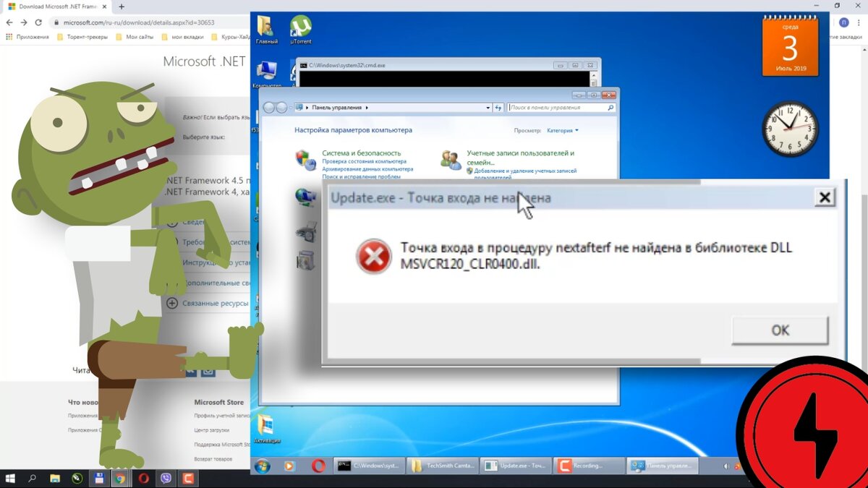Open the µTorrent desktop shortcut
The height and width of the screenshot is (488, 868).
point(301,30)
